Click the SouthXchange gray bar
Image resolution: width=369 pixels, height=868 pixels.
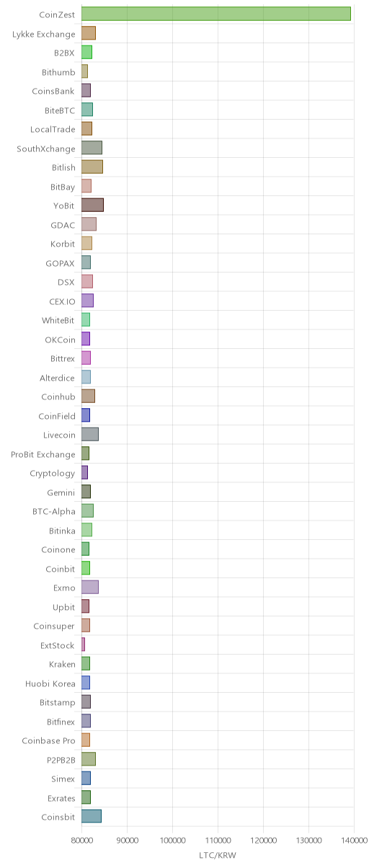pos(92,148)
